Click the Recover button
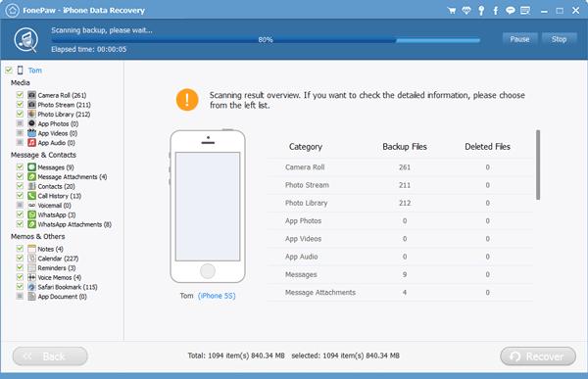588x379 pixels. 538,356
